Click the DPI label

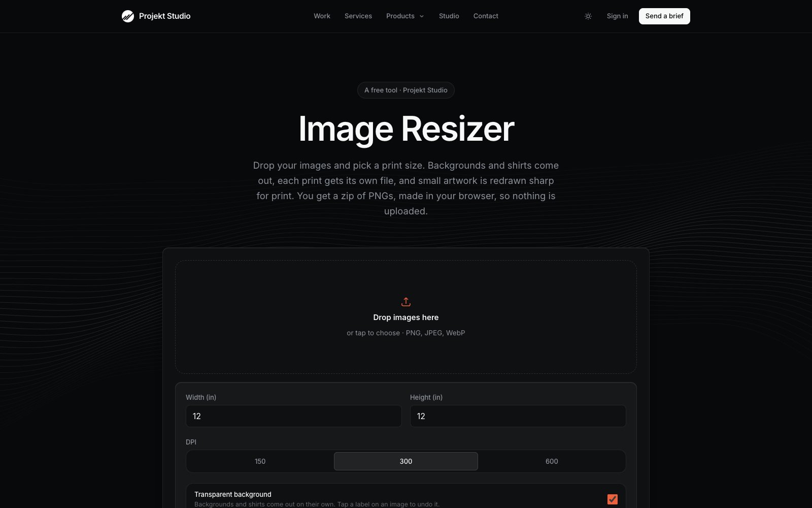(191, 442)
